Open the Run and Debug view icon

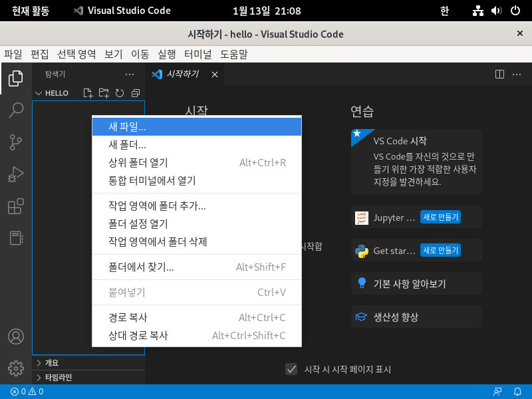15,174
